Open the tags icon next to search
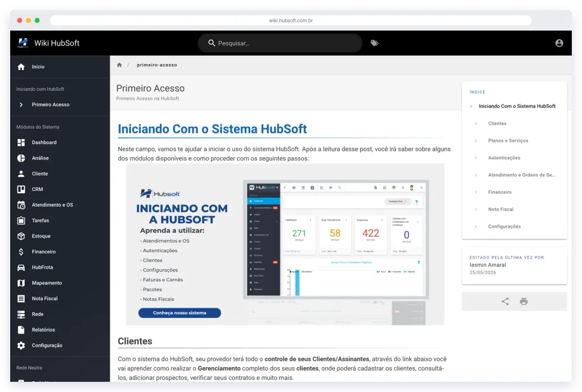This screenshot has width=582, height=392. [374, 43]
